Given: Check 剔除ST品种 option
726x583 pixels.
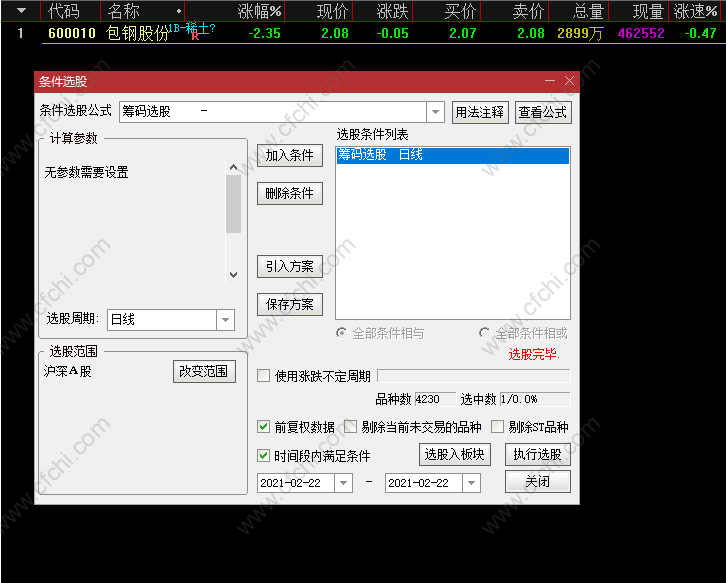Looking at the screenshot, I should click(497, 426).
